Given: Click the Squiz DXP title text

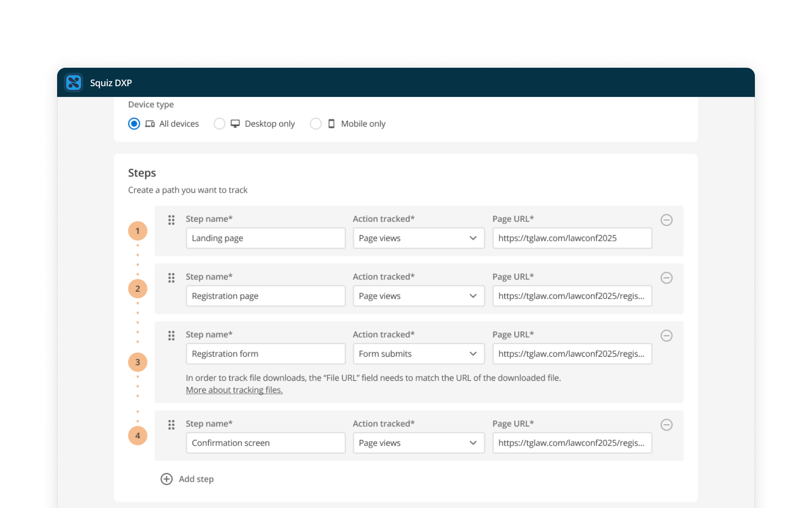Looking at the screenshot, I should [111, 83].
